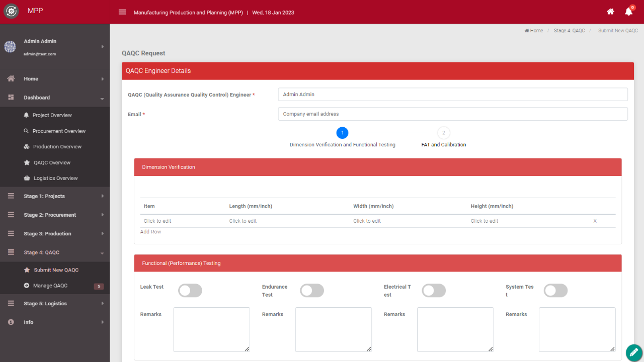Click the Email input field
This screenshot has width=644, height=362.
tap(452, 114)
